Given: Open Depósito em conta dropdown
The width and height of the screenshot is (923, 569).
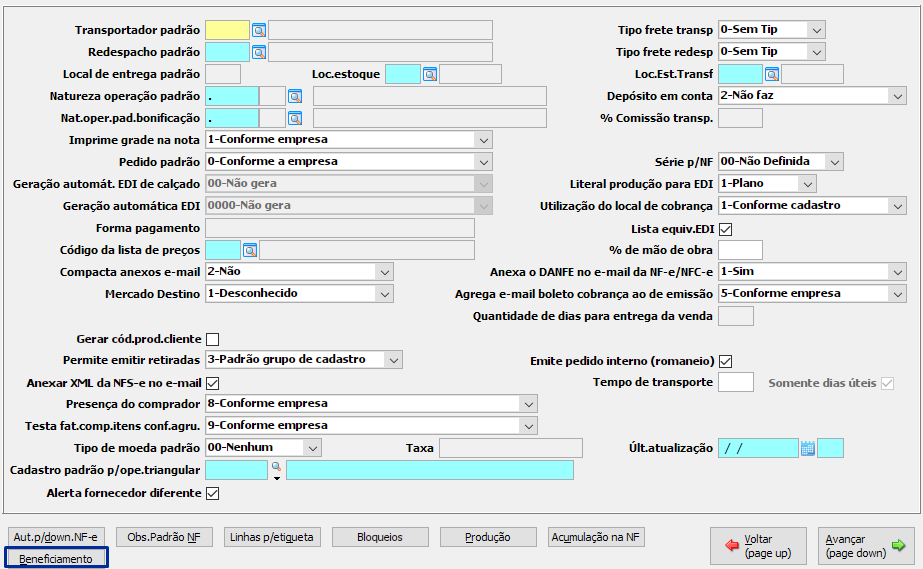Looking at the screenshot, I should coord(897,96).
